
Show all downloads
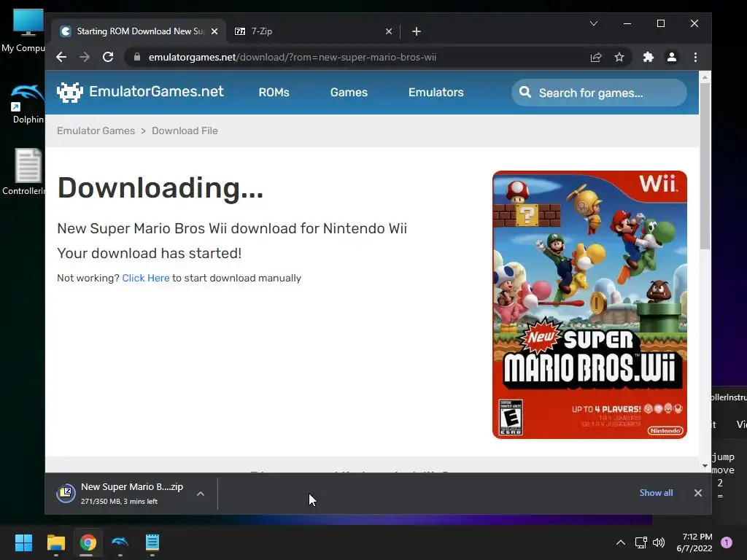click(x=656, y=493)
